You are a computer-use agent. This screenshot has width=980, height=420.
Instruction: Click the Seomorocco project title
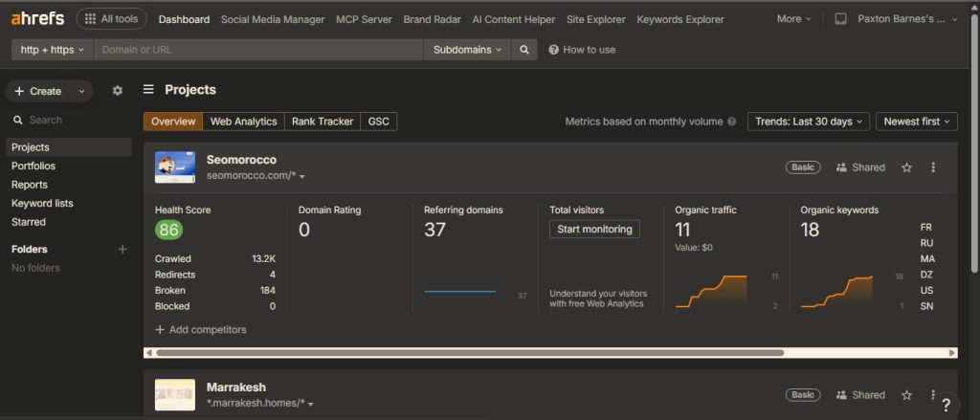pos(241,160)
